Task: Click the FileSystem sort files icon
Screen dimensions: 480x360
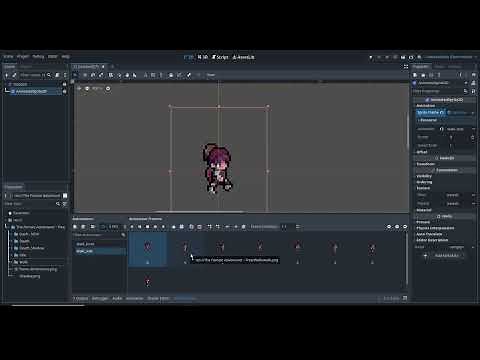Action: tap(65, 204)
